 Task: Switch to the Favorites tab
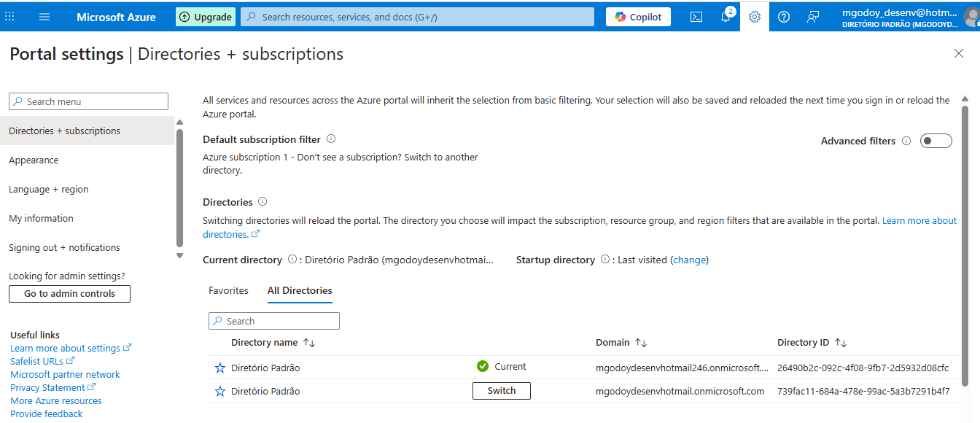(x=228, y=290)
